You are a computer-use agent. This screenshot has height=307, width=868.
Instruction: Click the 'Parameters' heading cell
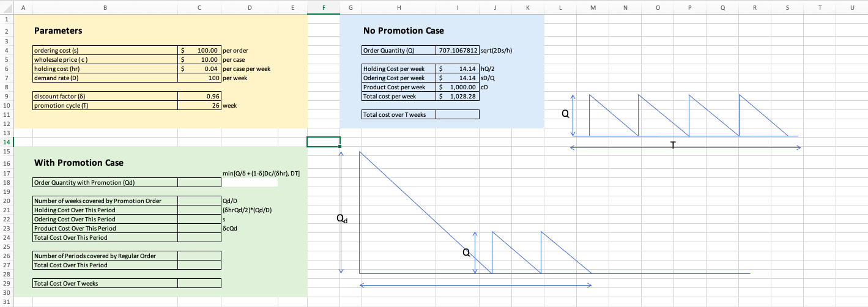tap(58, 31)
